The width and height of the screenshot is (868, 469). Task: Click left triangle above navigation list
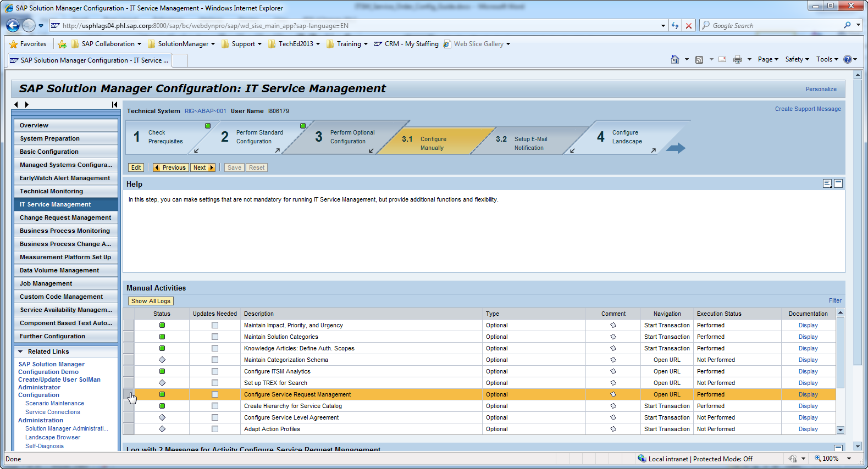(x=16, y=104)
